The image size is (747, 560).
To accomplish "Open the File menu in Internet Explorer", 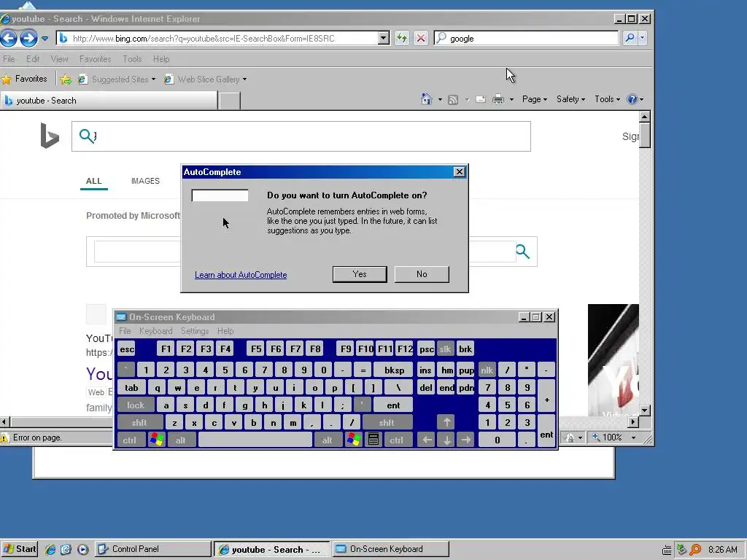I will point(9,59).
